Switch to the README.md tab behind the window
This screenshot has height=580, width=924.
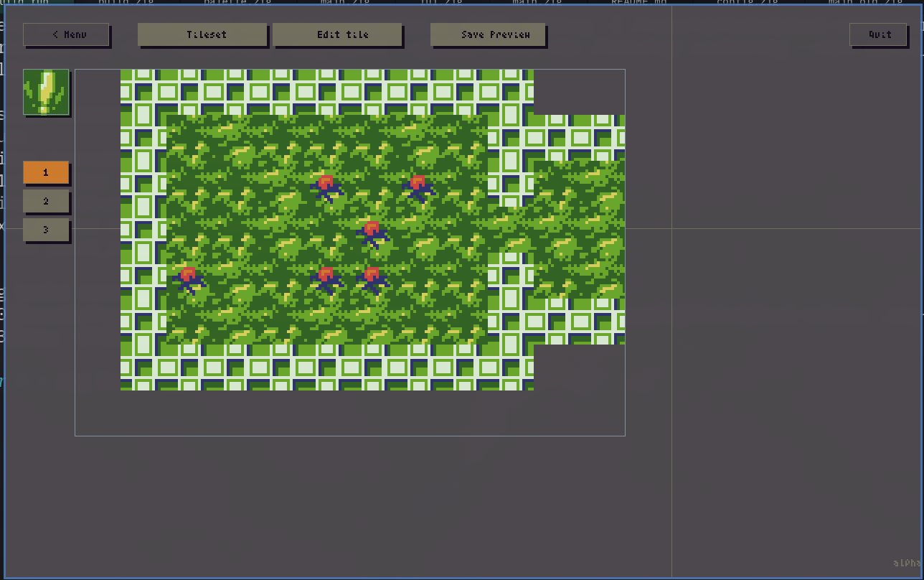click(638, 2)
